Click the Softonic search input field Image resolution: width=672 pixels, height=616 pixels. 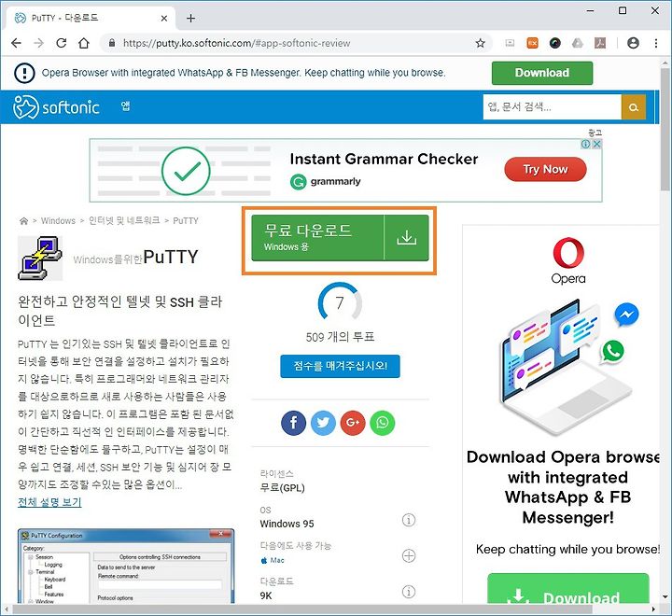(552, 107)
